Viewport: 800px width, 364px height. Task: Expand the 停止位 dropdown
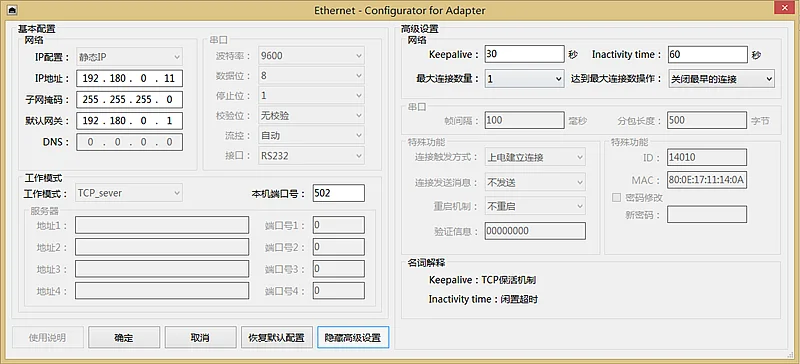311,95
